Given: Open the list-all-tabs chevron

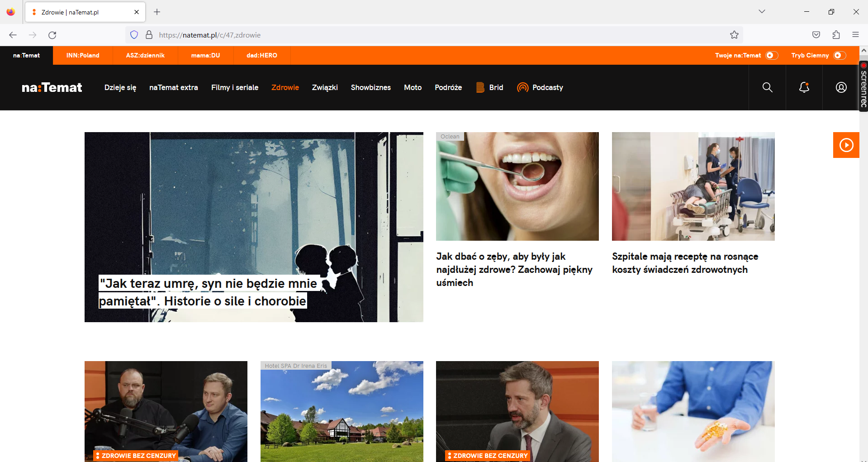Looking at the screenshot, I should tap(762, 12).
